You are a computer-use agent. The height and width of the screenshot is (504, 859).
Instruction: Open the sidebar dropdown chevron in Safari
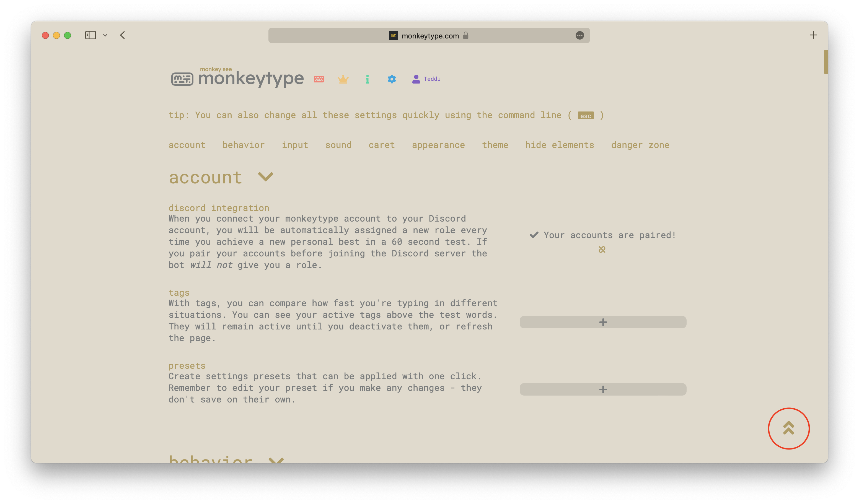105,35
